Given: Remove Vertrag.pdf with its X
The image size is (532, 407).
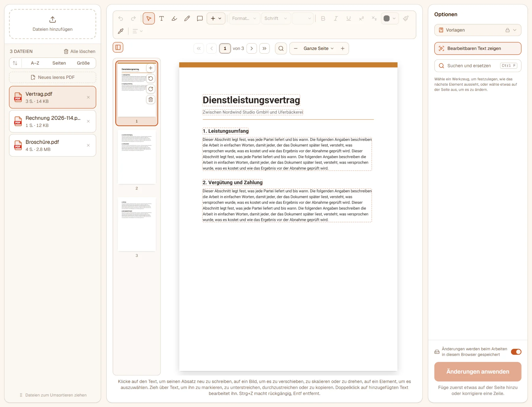Looking at the screenshot, I should (x=88, y=97).
